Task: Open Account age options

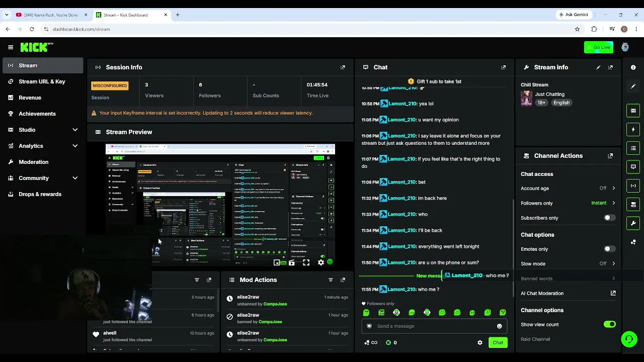Action: pyautogui.click(x=568, y=189)
